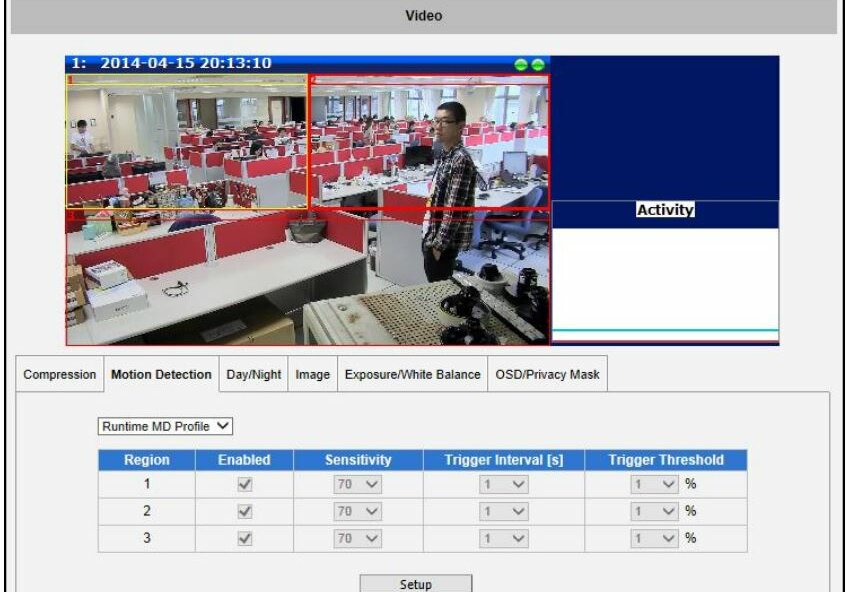Open the Sensitivity dropdown for region 1

357,484
